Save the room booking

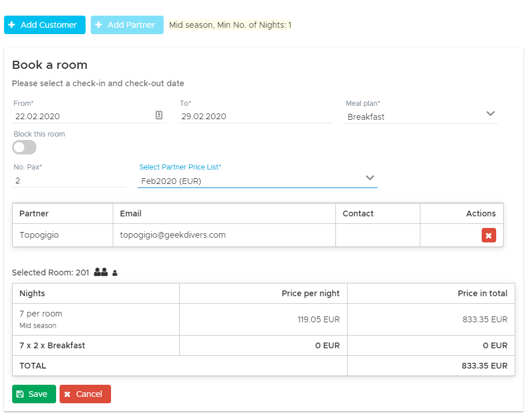(34, 394)
